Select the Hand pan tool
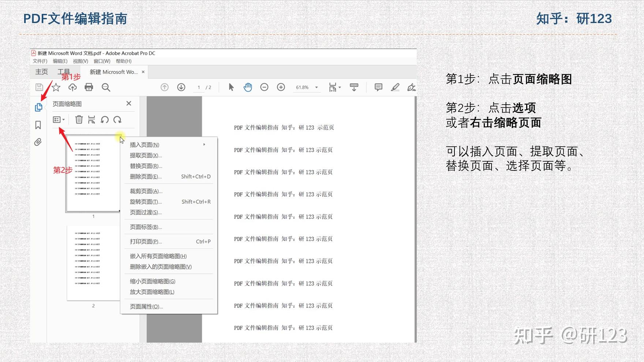 (x=248, y=87)
